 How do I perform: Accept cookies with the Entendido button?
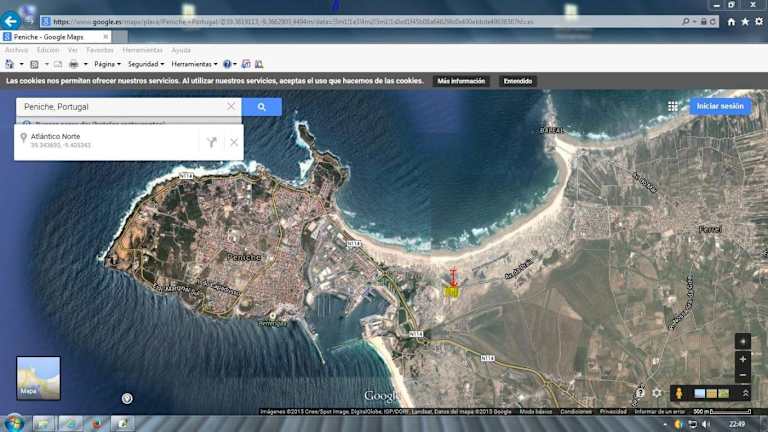click(x=518, y=81)
